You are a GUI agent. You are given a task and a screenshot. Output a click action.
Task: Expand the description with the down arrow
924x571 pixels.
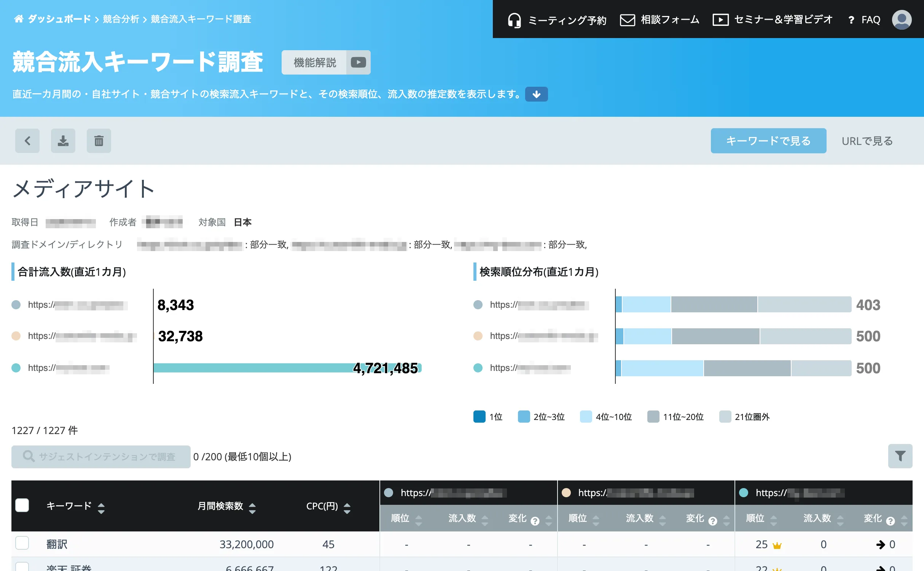coord(537,94)
